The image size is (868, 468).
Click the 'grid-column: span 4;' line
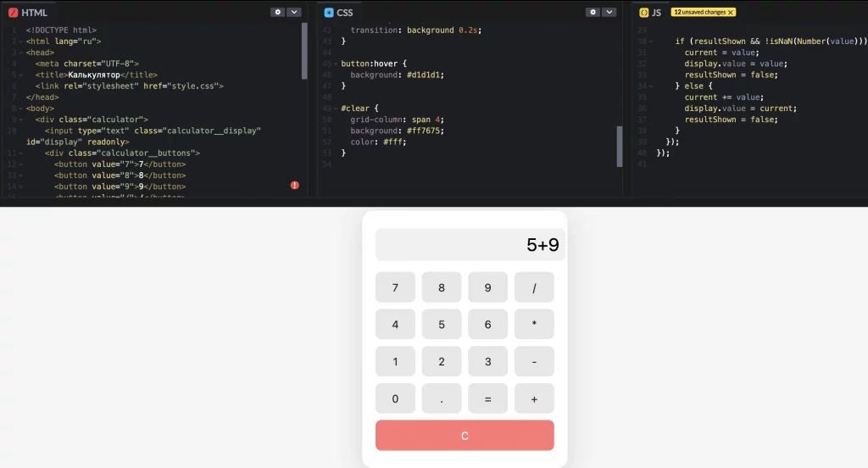(x=397, y=120)
